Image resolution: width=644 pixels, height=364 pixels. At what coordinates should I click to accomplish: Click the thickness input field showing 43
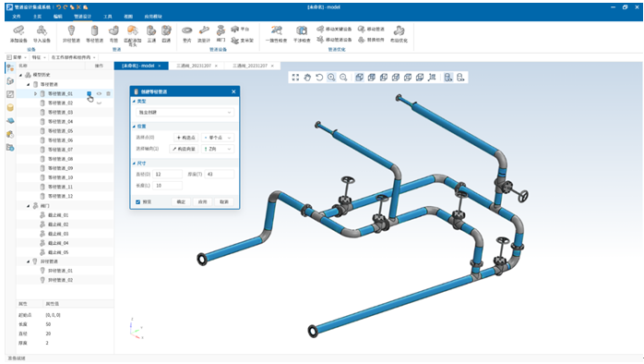(220, 175)
